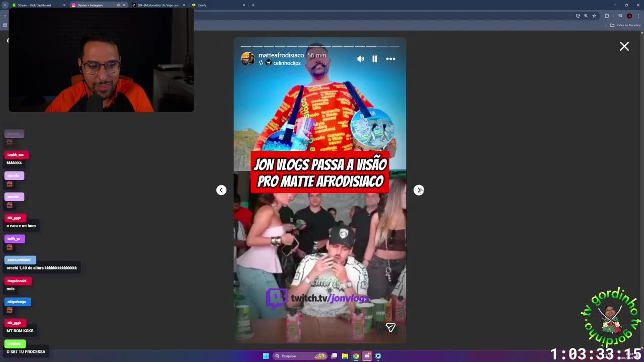
Task: Open Task View on the taskbar
Action: (x=334, y=356)
